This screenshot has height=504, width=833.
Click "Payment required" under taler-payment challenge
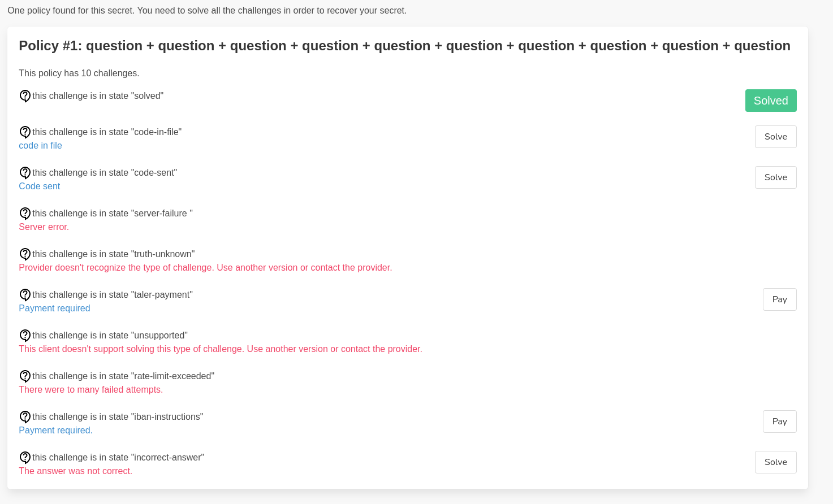tap(54, 309)
